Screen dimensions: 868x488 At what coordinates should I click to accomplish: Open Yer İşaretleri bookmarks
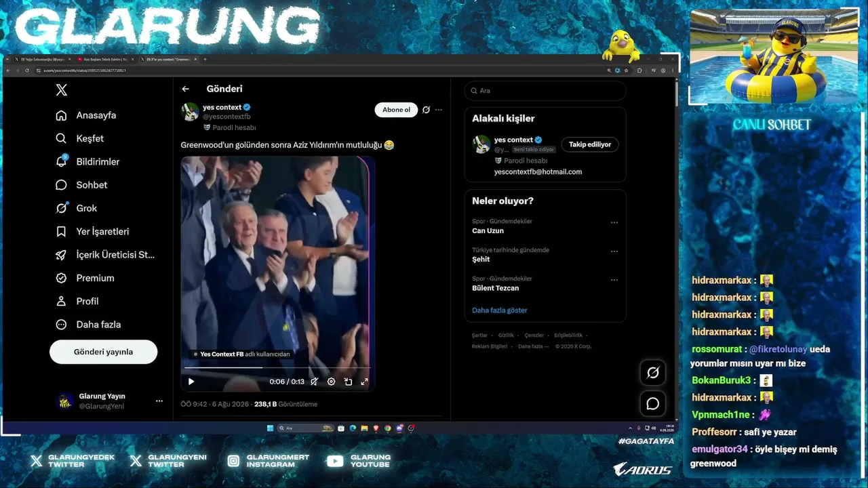92,231
